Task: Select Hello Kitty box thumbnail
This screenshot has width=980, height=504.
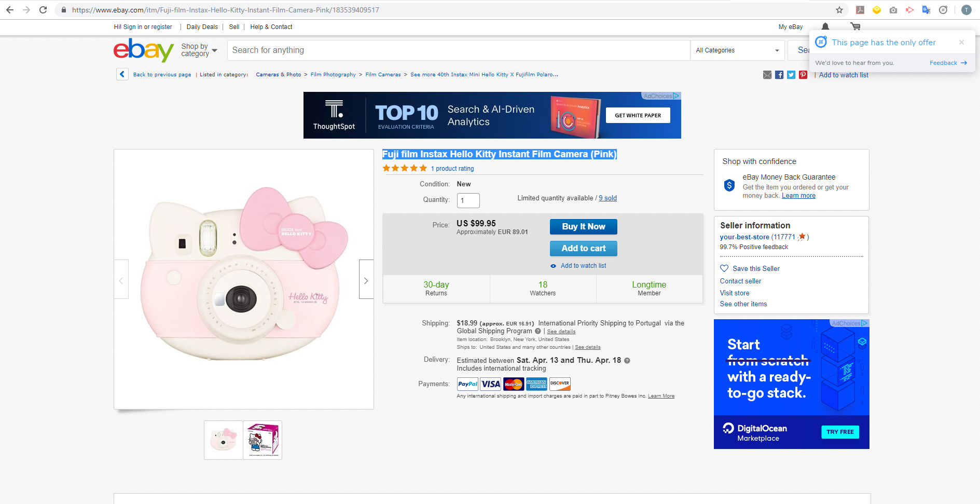Action: pyautogui.click(x=263, y=440)
